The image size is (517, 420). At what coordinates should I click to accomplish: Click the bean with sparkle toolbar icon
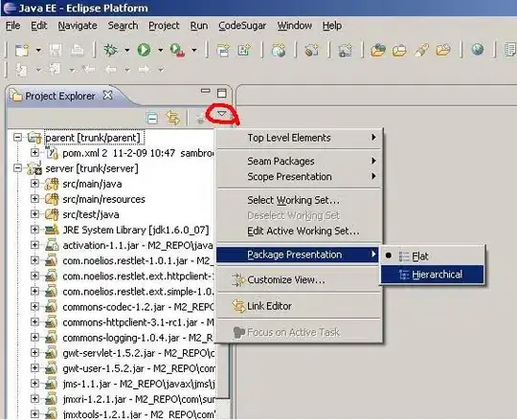point(311,50)
